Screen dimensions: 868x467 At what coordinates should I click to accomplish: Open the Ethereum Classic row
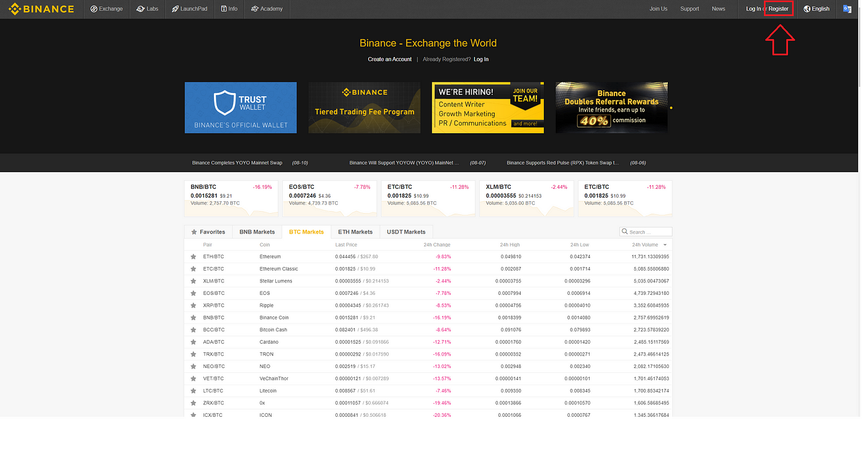(428, 269)
